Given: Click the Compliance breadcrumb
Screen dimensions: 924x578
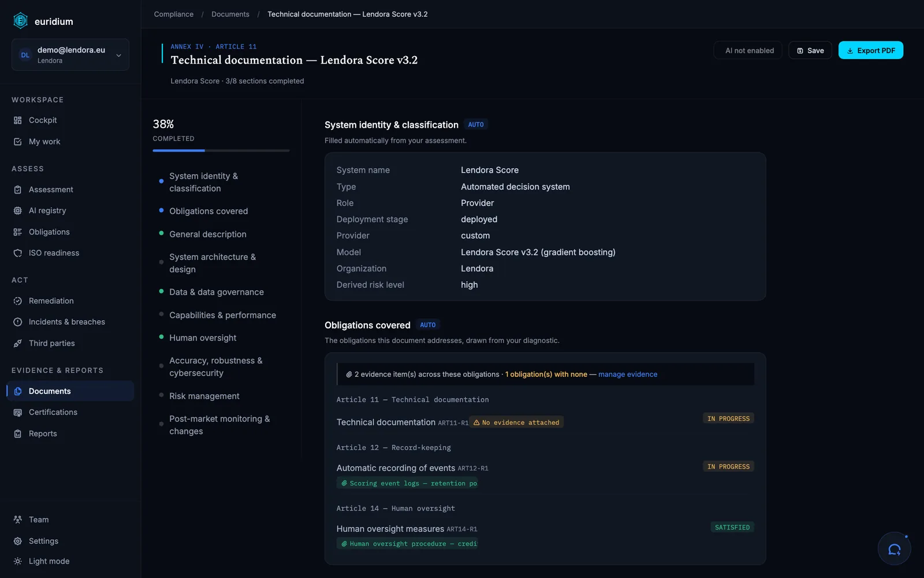Looking at the screenshot, I should 173,14.
